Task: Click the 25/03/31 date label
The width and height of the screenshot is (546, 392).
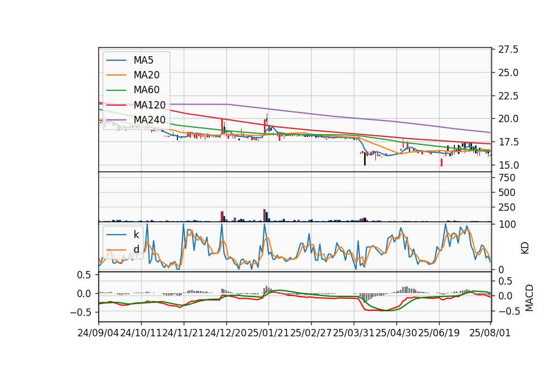Action: [x=353, y=333]
